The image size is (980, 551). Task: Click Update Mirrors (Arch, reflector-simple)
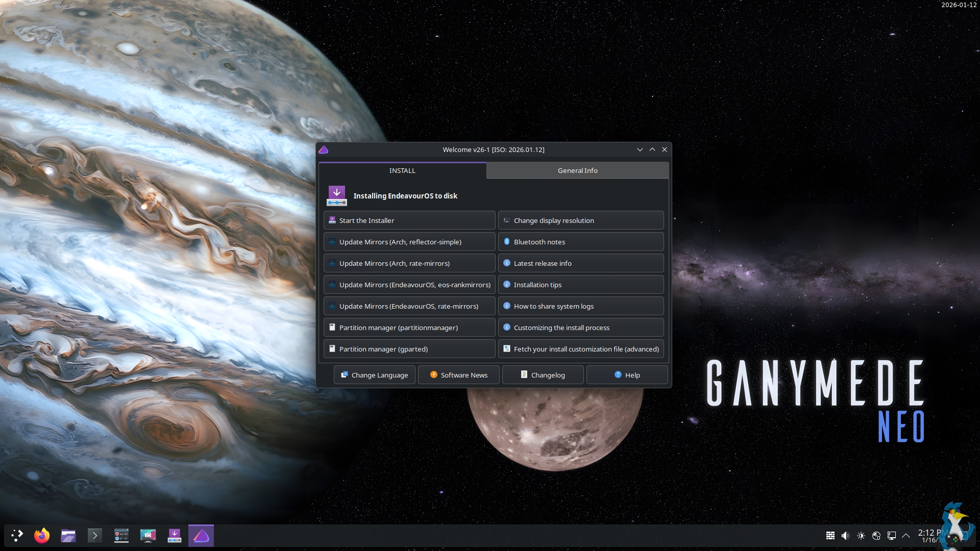[409, 242]
